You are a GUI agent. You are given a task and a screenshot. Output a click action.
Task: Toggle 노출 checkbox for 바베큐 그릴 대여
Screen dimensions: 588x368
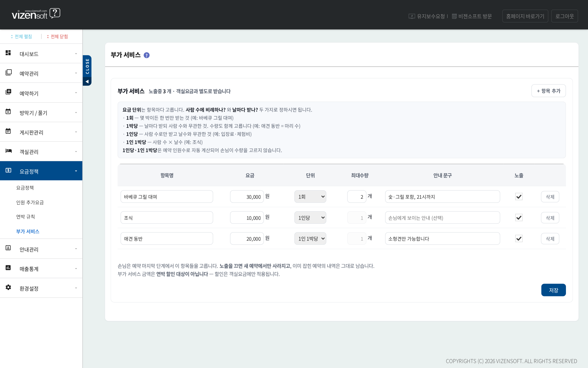519,197
